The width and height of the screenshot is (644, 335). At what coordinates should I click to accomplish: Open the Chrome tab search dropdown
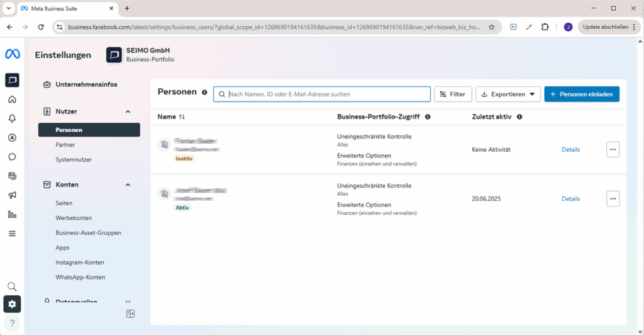[x=9, y=8]
